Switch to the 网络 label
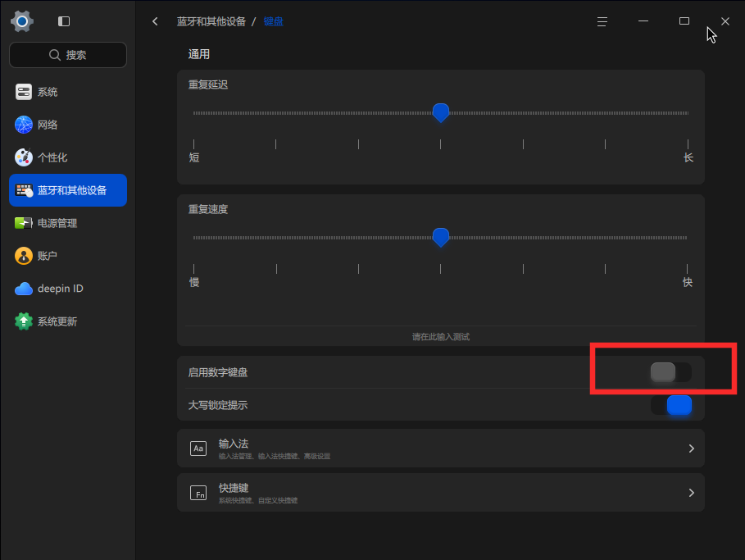The image size is (745, 560). (48, 125)
